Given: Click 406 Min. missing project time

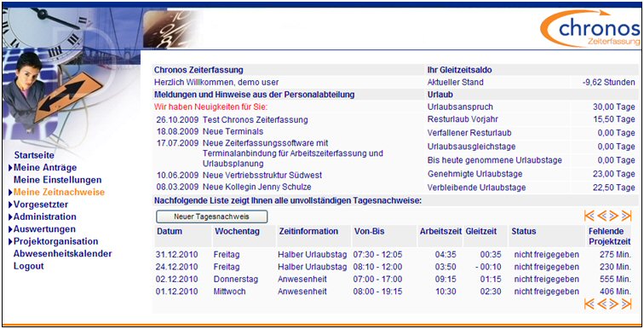Looking at the screenshot, I should [x=615, y=291].
